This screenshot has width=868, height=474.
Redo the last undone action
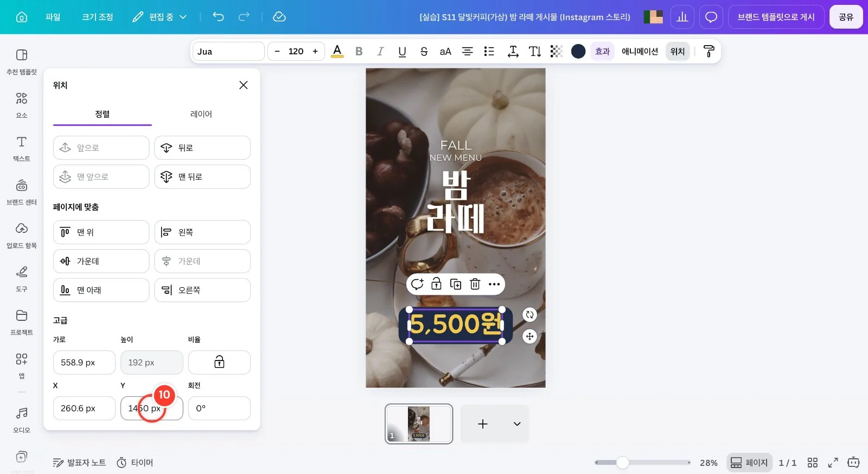point(244,17)
